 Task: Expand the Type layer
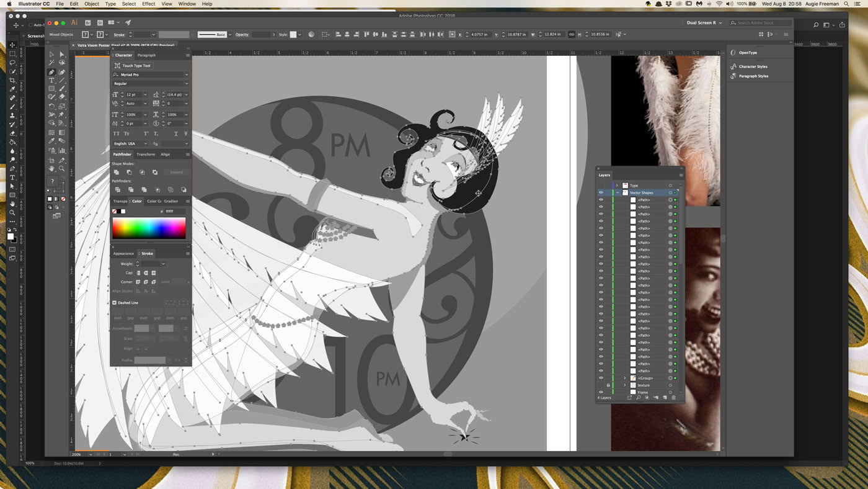tap(617, 186)
